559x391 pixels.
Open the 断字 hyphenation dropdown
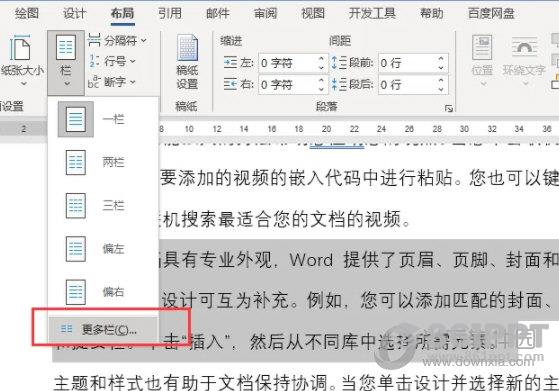tap(112, 82)
